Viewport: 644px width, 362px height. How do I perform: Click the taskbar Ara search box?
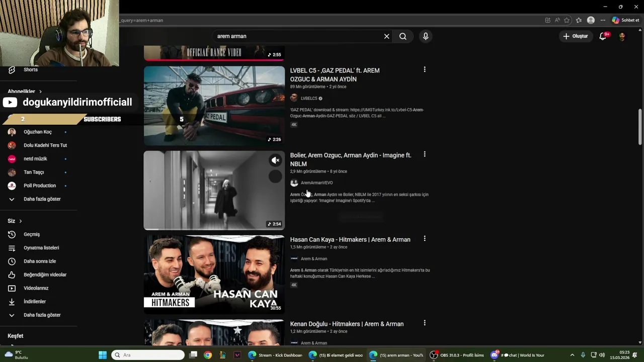[148, 355]
